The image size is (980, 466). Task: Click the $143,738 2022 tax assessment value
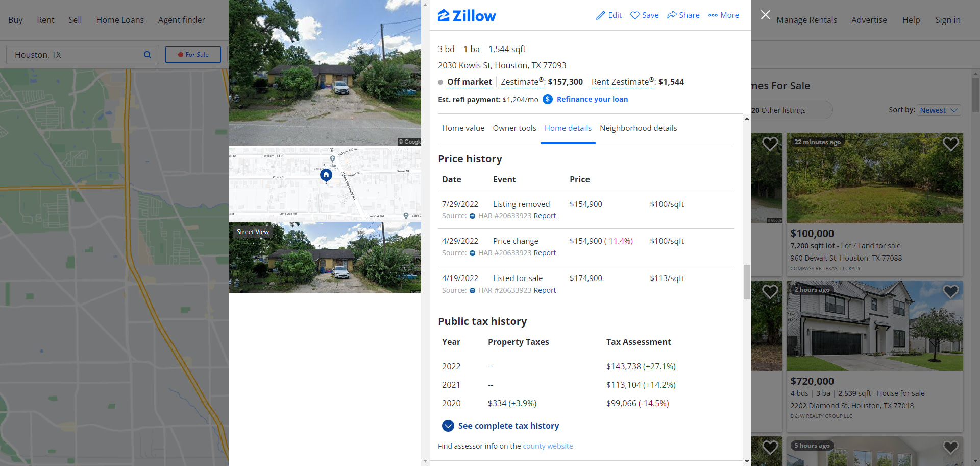point(624,366)
